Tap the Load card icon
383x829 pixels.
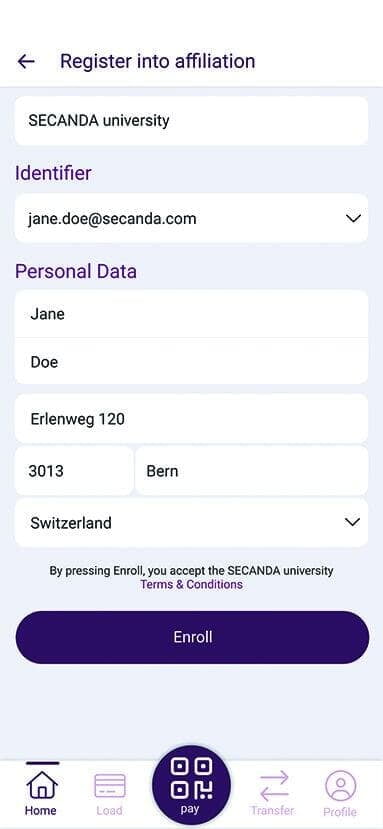[110, 786]
